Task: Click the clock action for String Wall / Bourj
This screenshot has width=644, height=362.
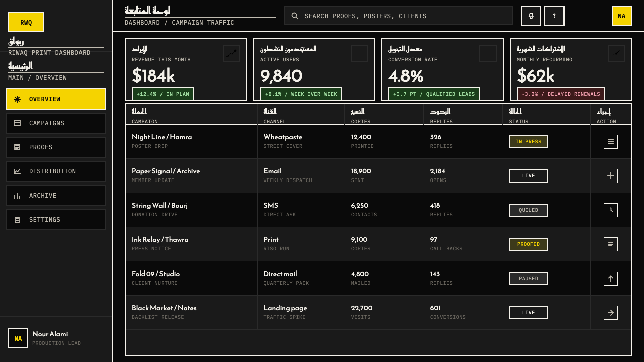Action: [611, 210]
